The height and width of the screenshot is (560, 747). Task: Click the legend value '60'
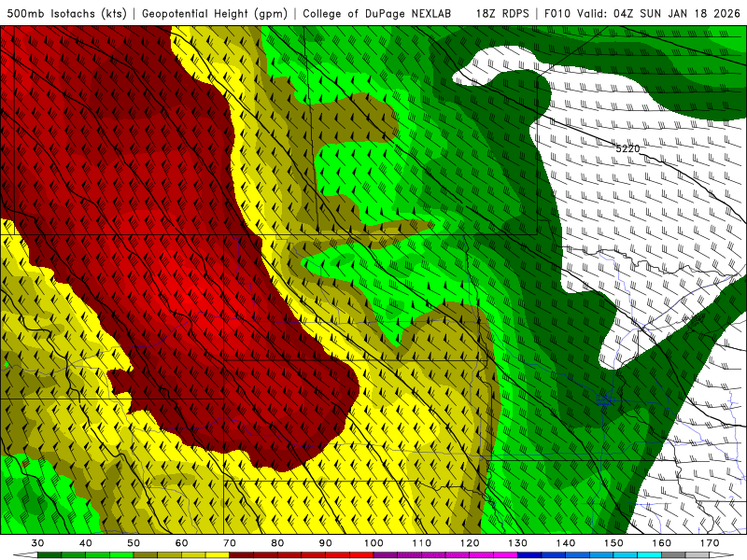pyautogui.click(x=181, y=543)
